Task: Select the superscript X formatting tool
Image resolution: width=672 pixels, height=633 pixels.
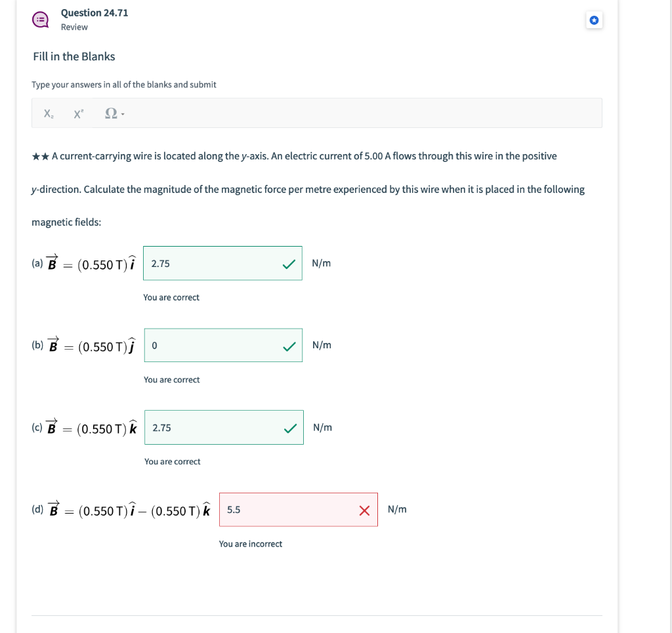Action: tap(79, 113)
